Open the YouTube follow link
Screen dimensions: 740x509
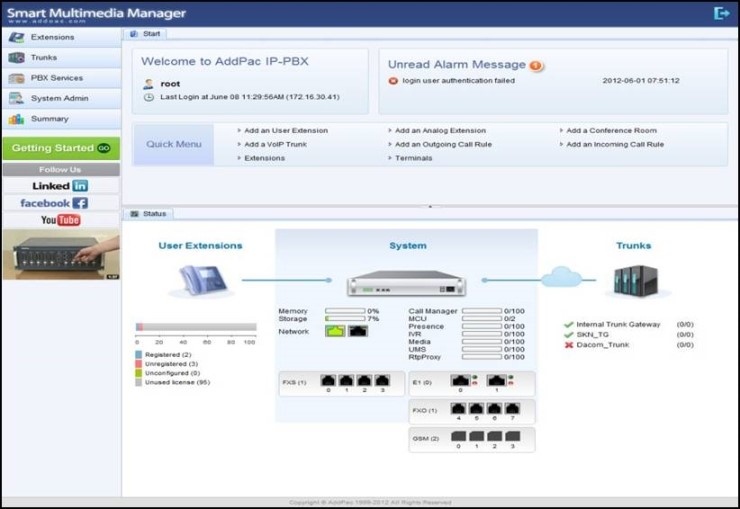(60, 220)
